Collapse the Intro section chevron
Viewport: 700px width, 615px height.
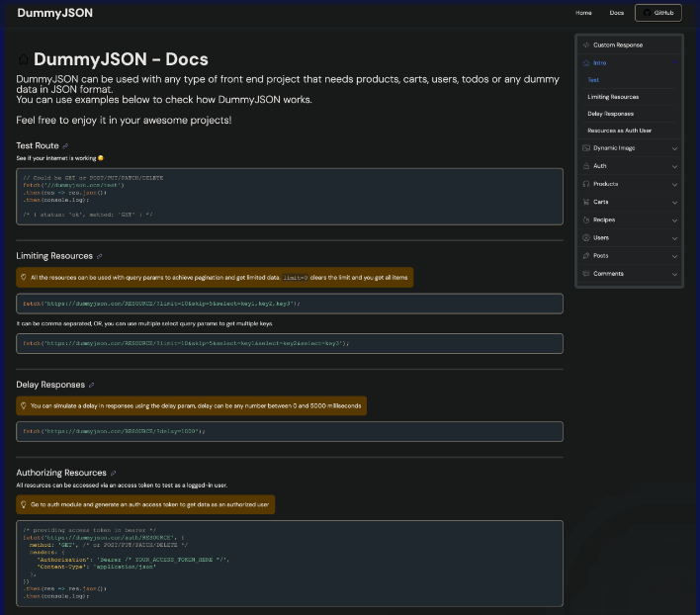click(x=674, y=63)
